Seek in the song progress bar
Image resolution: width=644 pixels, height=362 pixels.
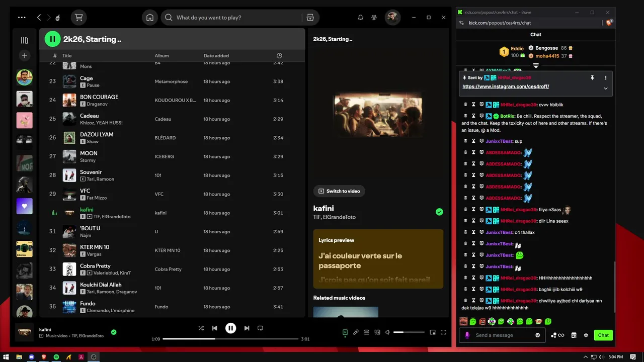click(230, 339)
